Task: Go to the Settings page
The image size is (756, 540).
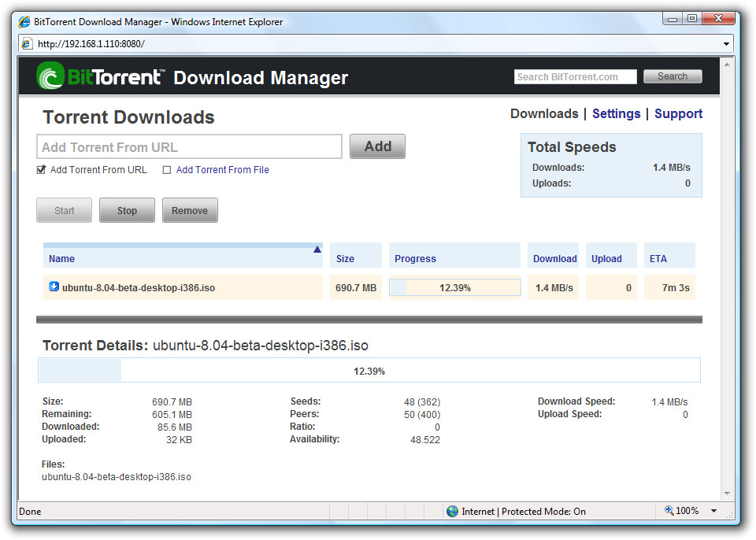Action: click(x=616, y=114)
